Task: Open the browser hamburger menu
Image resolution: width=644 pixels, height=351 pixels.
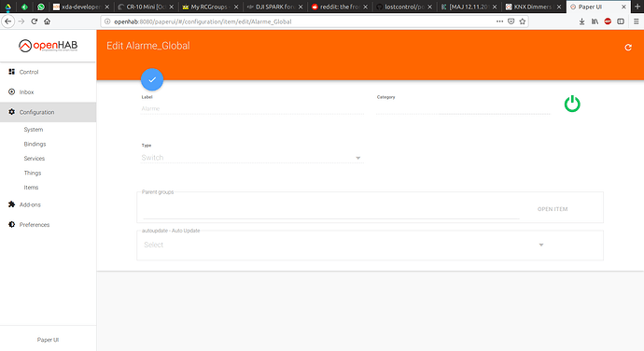Action: click(637, 21)
